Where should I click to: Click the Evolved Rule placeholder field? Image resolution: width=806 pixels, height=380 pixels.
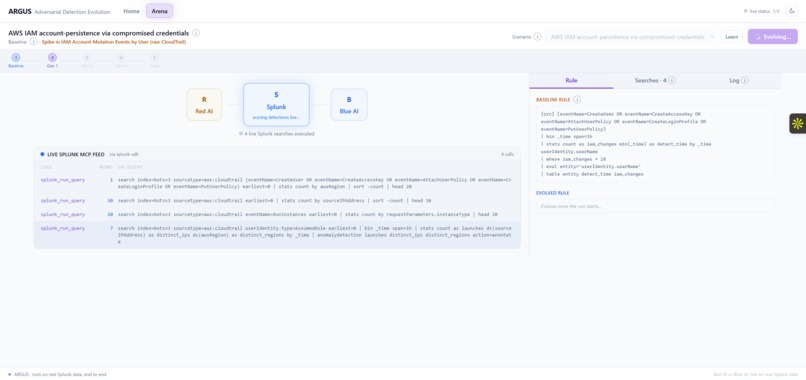(x=655, y=206)
